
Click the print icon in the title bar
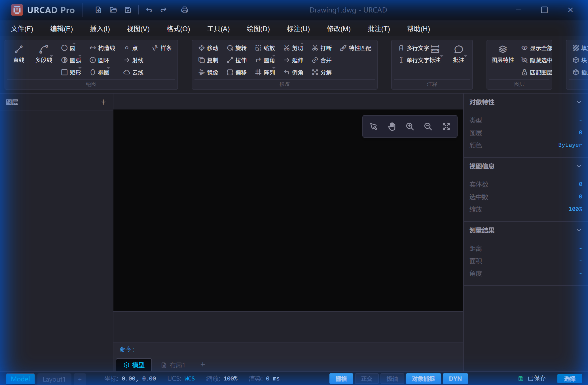click(x=185, y=10)
